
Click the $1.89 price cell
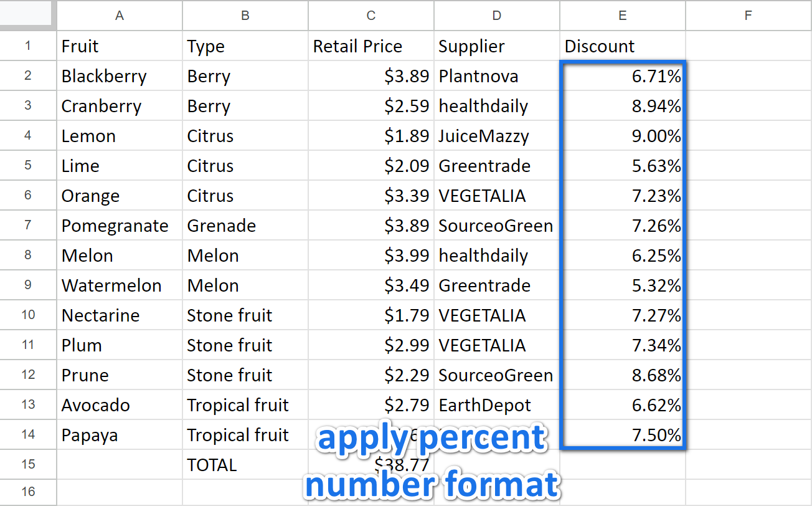coord(371,136)
